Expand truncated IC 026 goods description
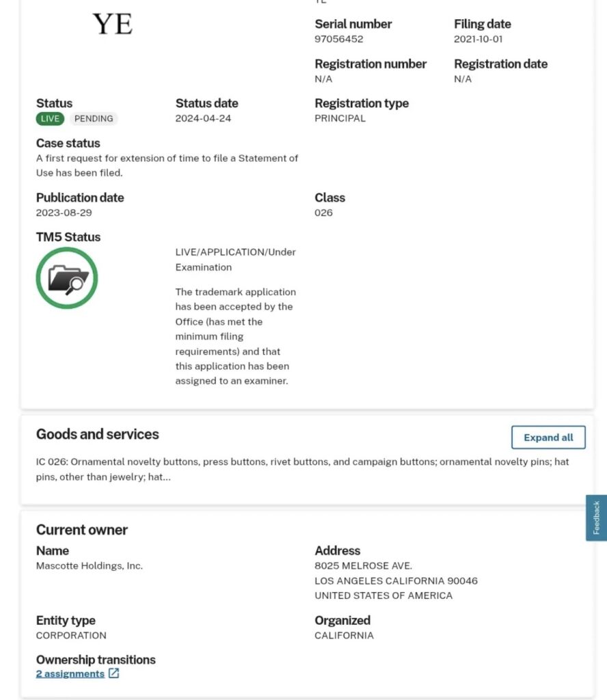 click(303, 469)
